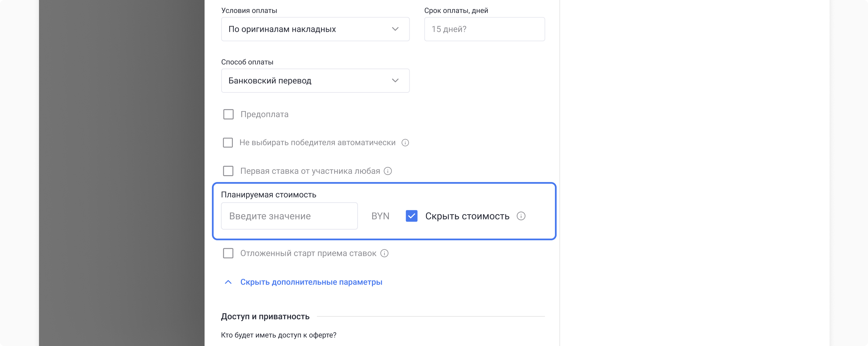Image resolution: width=868 pixels, height=346 pixels.
Task: Click the up chevron before 'Скрыть дополнительные параметры'
Action: tap(228, 282)
